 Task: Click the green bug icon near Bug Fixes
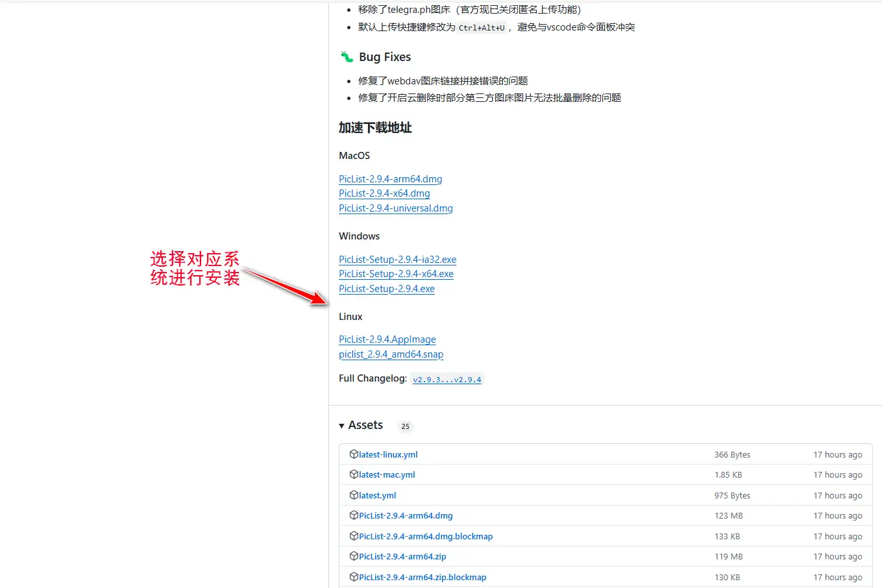[347, 57]
